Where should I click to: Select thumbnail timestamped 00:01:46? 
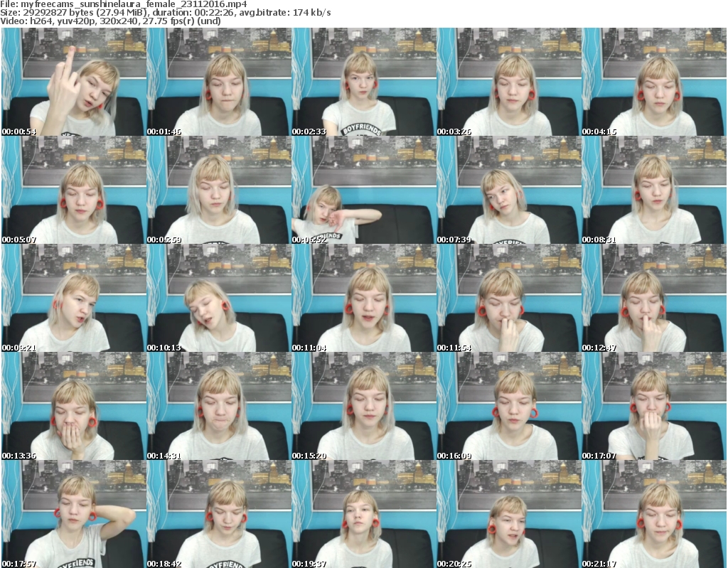[x=219, y=82]
